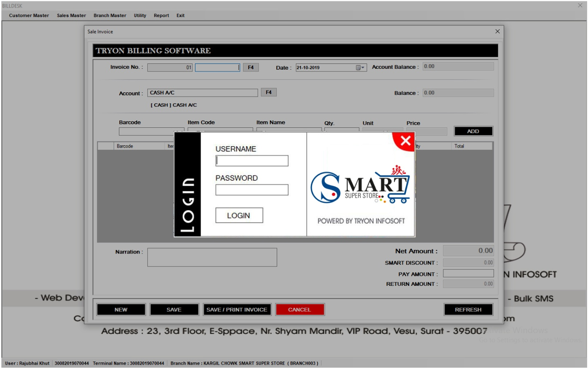Viewport: 588px width, 369px height.
Task: Open the Customer Master menu
Action: point(30,15)
